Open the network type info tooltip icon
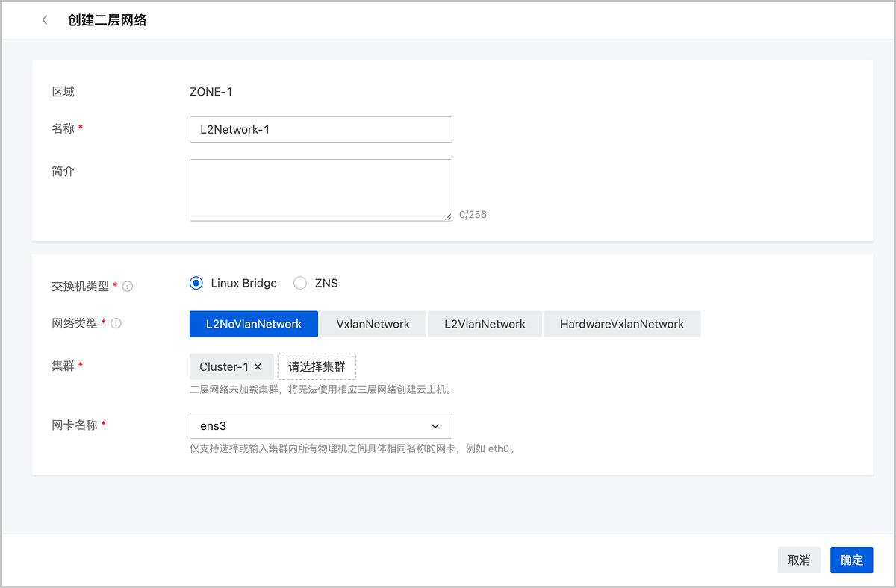 click(116, 324)
